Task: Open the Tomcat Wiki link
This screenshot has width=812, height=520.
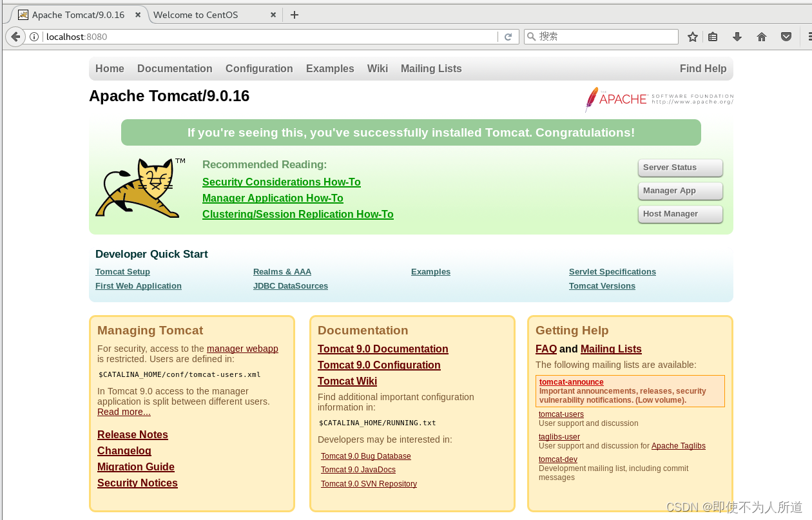Action: point(347,381)
